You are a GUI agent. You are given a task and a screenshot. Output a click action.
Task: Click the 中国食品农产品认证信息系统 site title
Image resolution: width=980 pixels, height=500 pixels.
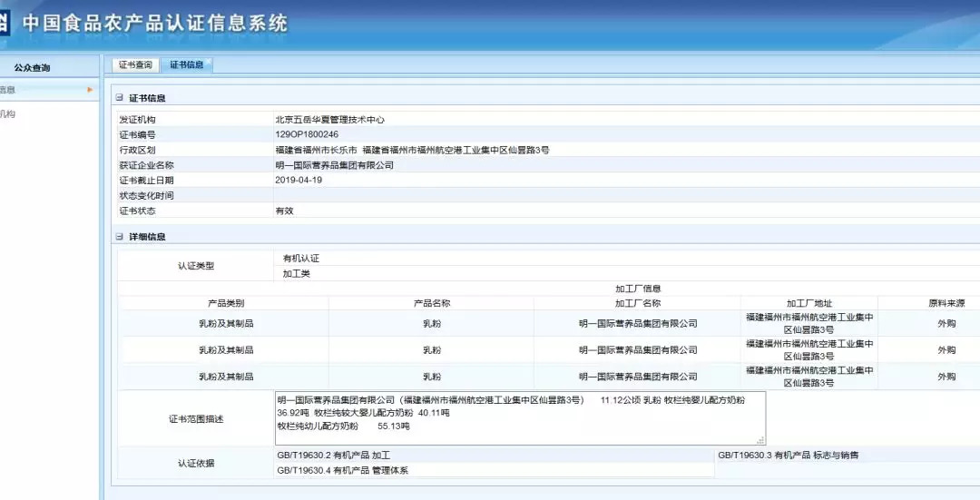click(x=155, y=23)
